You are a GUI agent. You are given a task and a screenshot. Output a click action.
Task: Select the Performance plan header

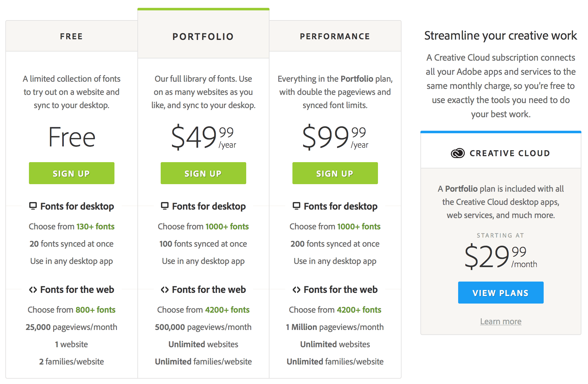click(335, 36)
